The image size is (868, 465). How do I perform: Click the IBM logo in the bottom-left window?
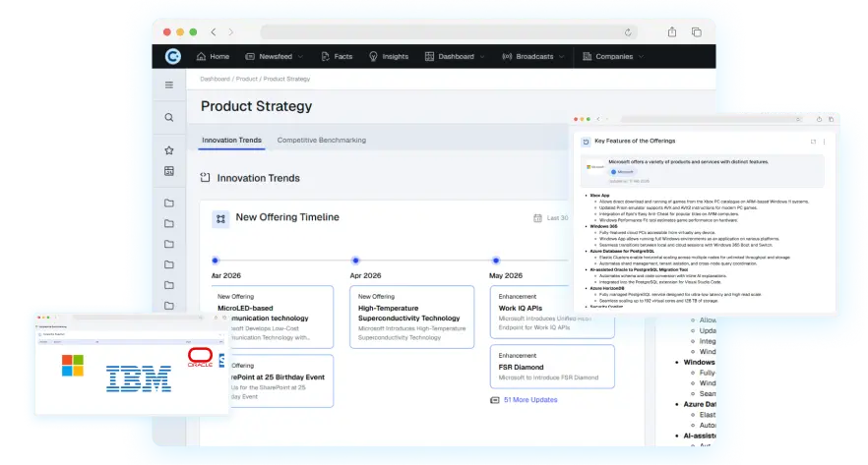tap(139, 378)
